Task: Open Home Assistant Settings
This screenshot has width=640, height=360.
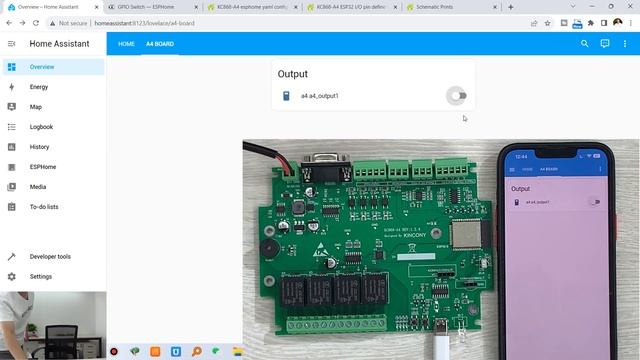Action: pos(53,277)
